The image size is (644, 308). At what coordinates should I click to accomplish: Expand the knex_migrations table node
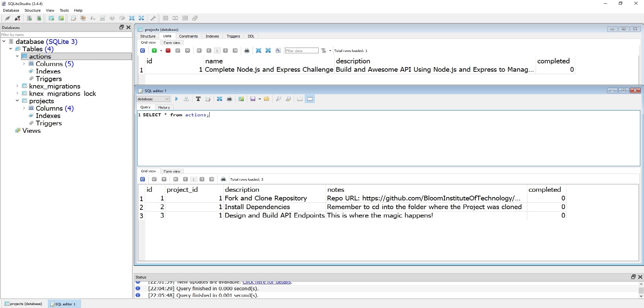pos(17,86)
